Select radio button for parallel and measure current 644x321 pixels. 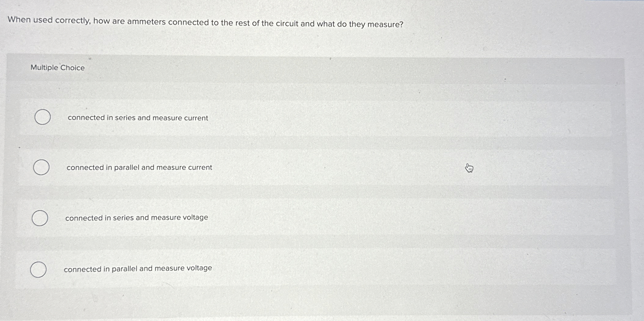(x=41, y=167)
